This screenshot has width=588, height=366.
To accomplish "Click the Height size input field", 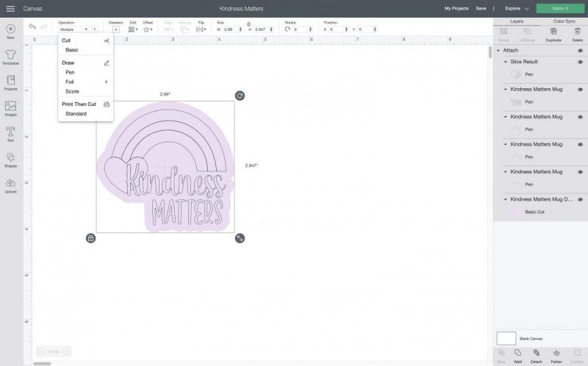I will pyautogui.click(x=261, y=29).
